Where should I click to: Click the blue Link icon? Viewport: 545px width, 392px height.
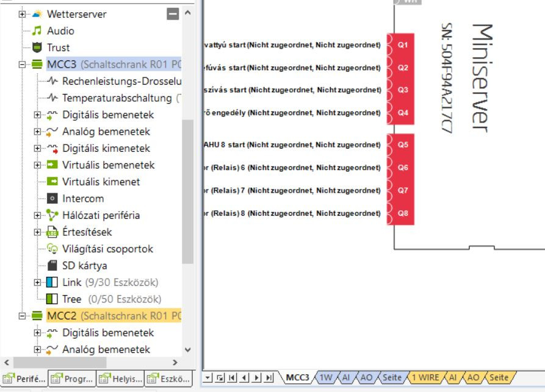(52, 282)
